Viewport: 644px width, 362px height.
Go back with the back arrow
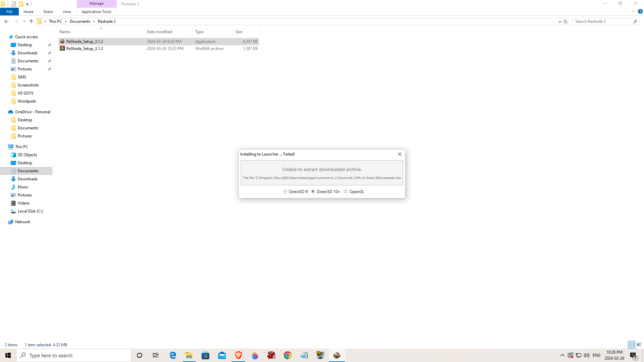tap(6, 21)
